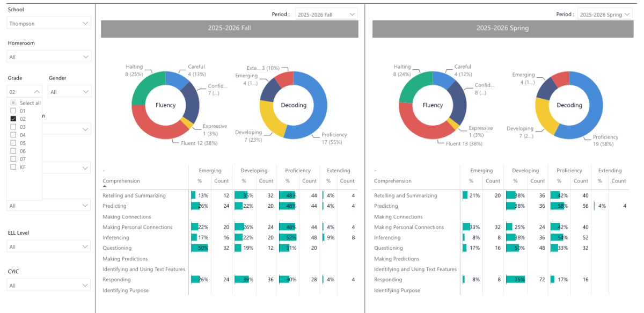Expand the Homeroom dropdown
The width and height of the screenshot is (644, 313).
49,56
